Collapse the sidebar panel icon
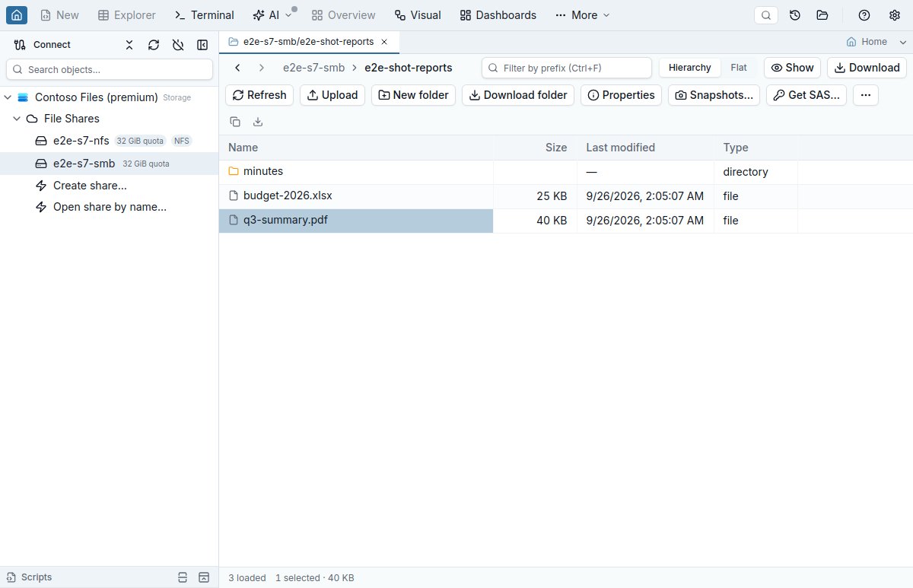Viewport: 913px width, 588px height. coord(202,45)
